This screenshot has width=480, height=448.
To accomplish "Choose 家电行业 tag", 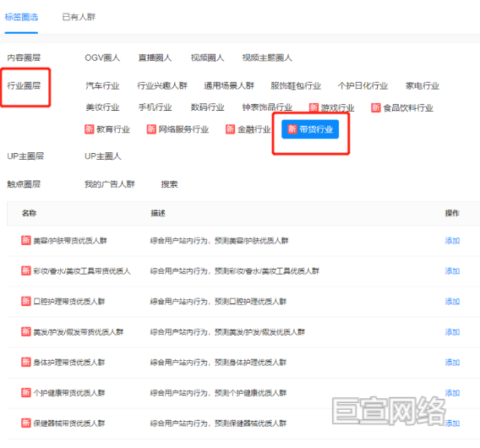I will pos(423,85).
